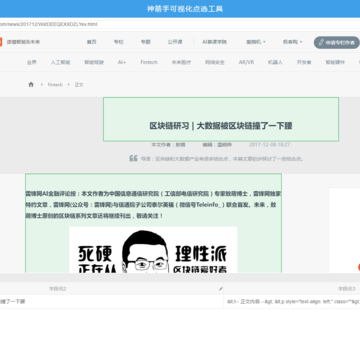Expand the 爱搞机 dropdown menu
360x360 pixels.
pos(256,42)
